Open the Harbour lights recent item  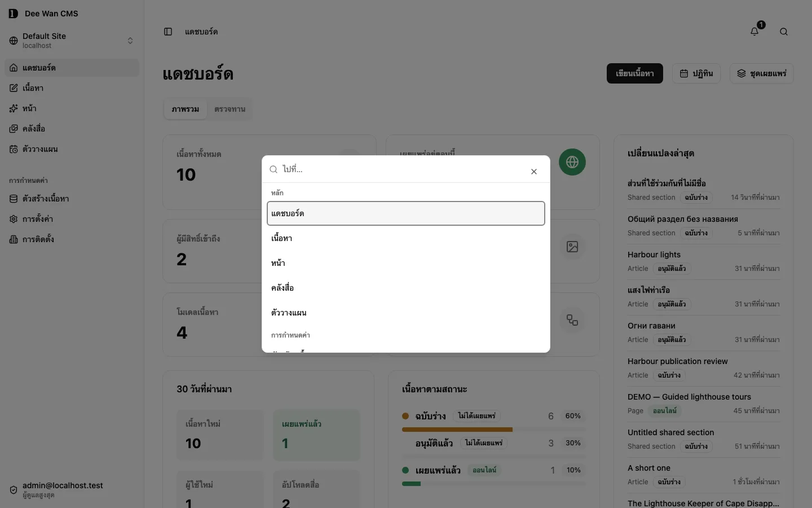(x=704, y=261)
